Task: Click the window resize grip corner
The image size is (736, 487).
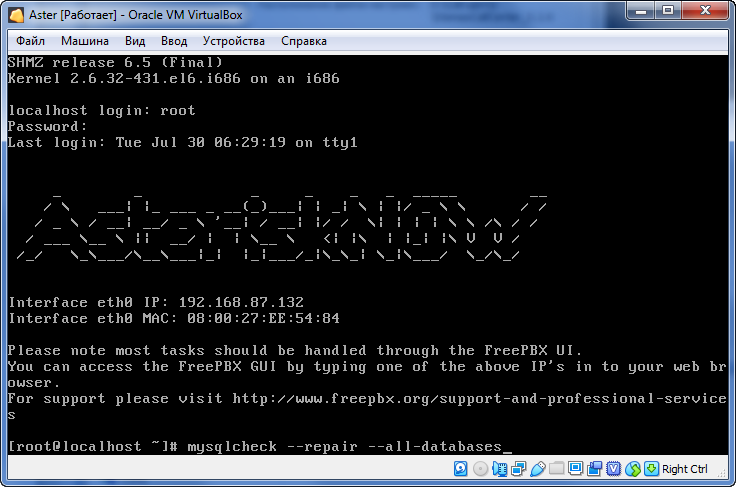Action: coord(722,474)
